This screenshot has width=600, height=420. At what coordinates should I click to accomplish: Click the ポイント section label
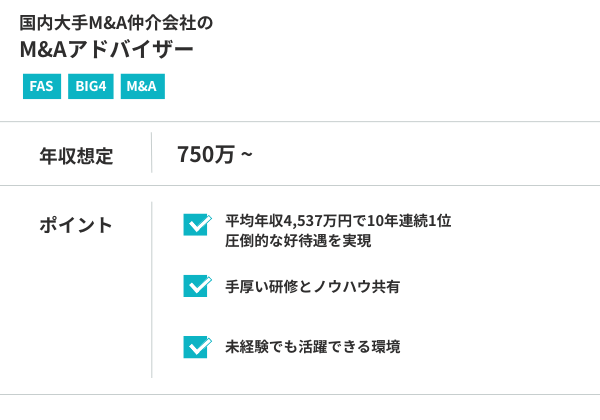[76, 225]
